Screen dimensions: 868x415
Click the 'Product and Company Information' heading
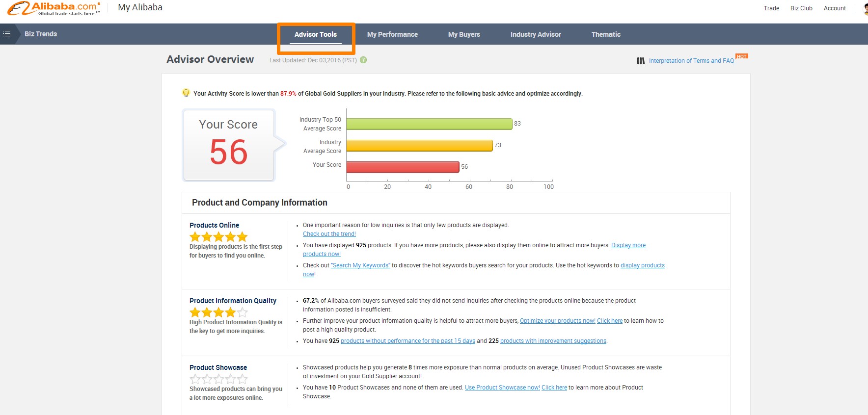pyautogui.click(x=260, y=203)
